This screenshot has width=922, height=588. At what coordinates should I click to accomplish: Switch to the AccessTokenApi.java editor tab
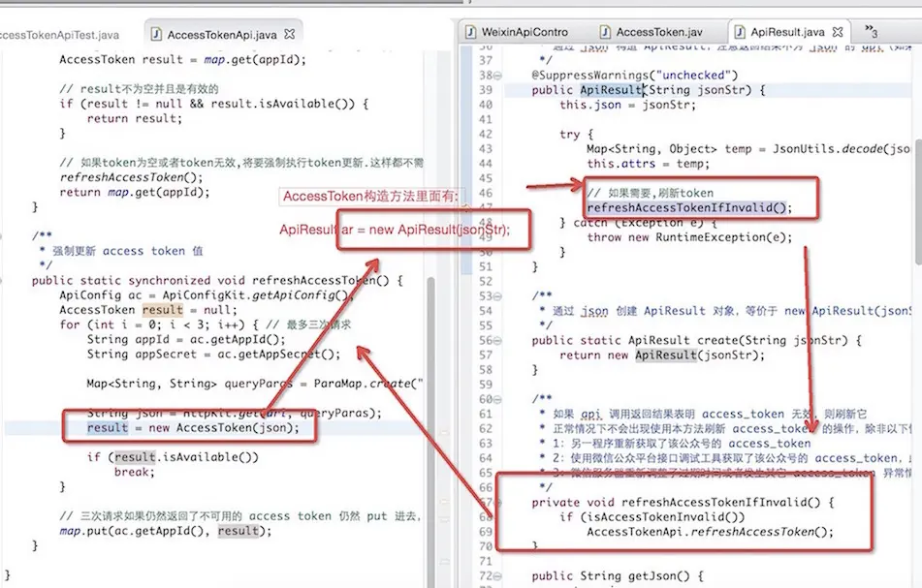tap(222, 35)
